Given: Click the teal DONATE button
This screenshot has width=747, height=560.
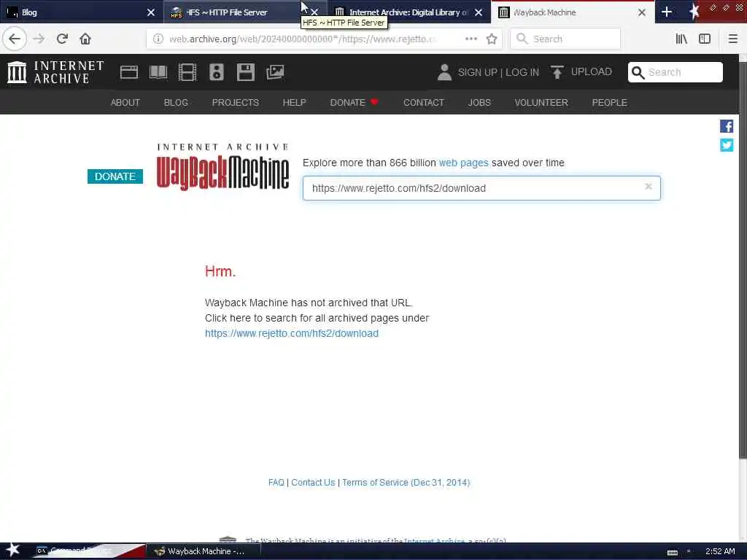Looking at the screenshot, I should [x=115, y=176].
